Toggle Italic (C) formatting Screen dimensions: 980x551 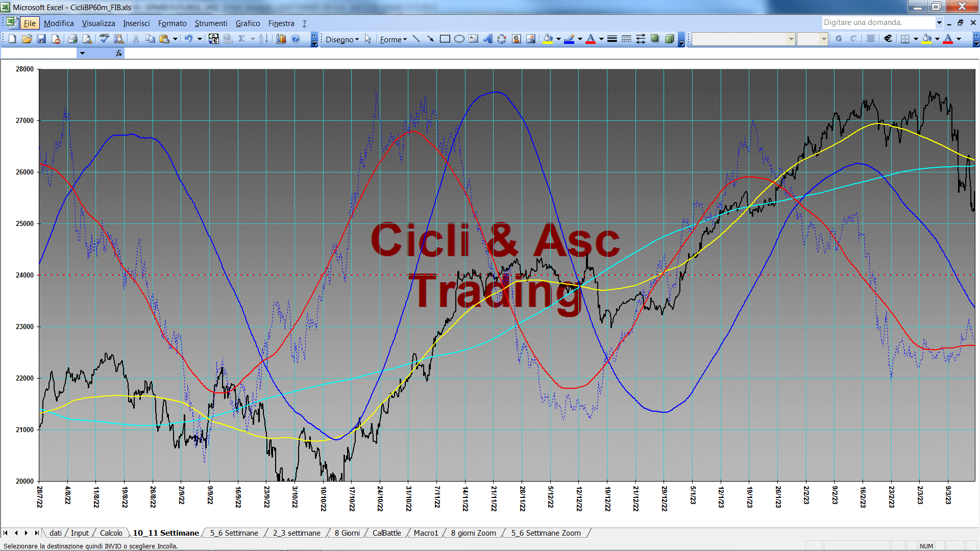853,39
